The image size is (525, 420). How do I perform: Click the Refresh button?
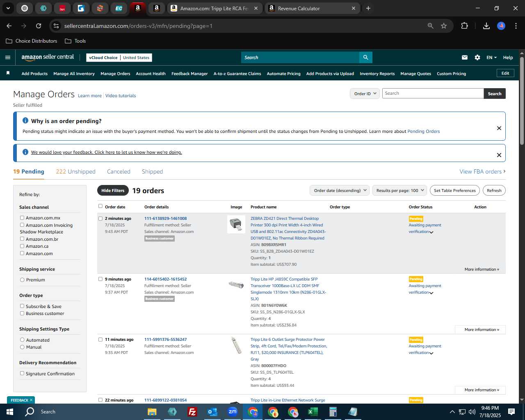pyautogui.click(x=494, y=190)
